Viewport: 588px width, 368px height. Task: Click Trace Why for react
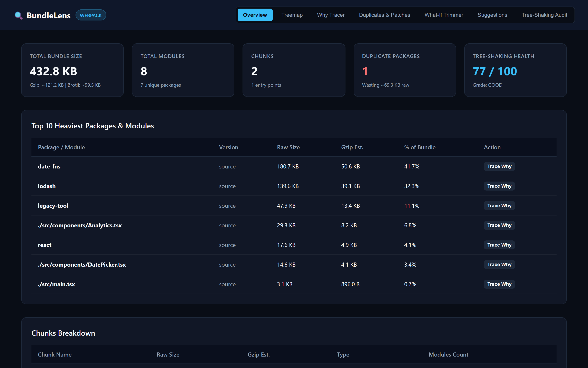tap(499, 245)
